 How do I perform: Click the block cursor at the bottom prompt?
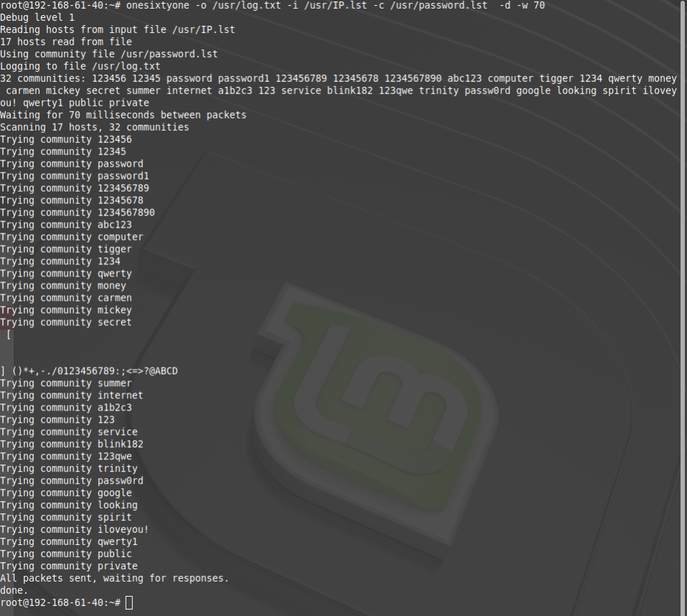pos(129,602)
